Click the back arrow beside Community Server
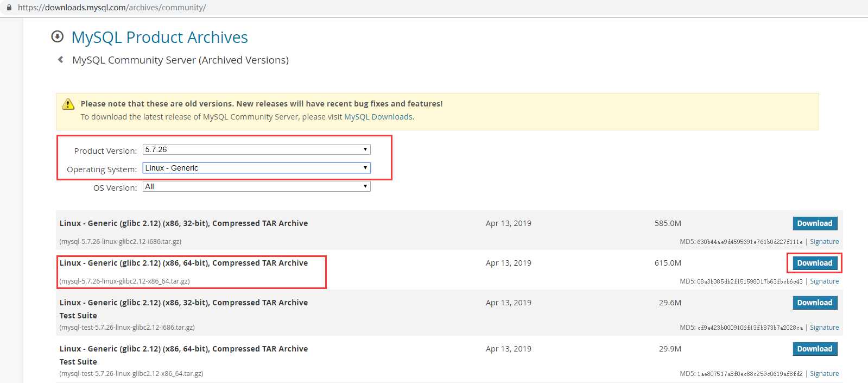Viewport: 868px width, 383px height. pyautogui.click(x=60, y=60)
